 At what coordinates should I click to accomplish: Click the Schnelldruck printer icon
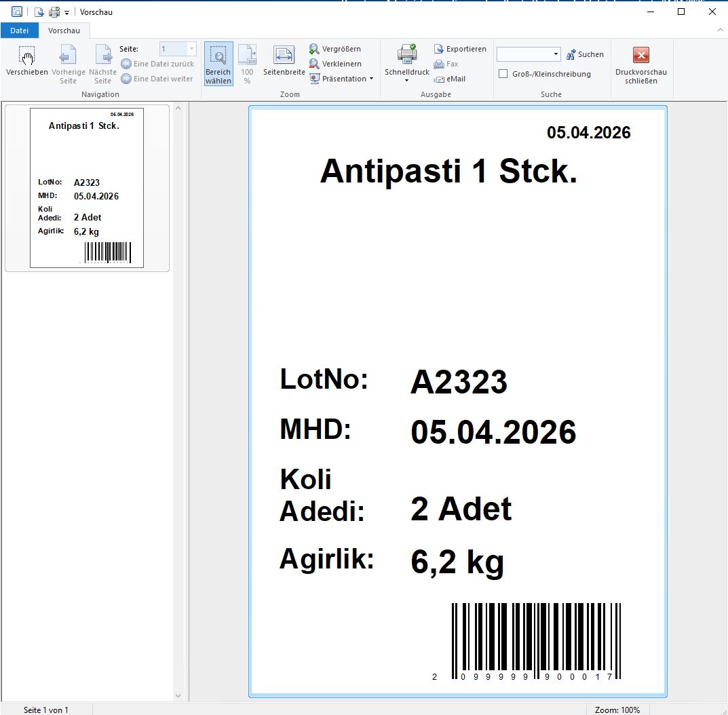[x=407, y=54]
